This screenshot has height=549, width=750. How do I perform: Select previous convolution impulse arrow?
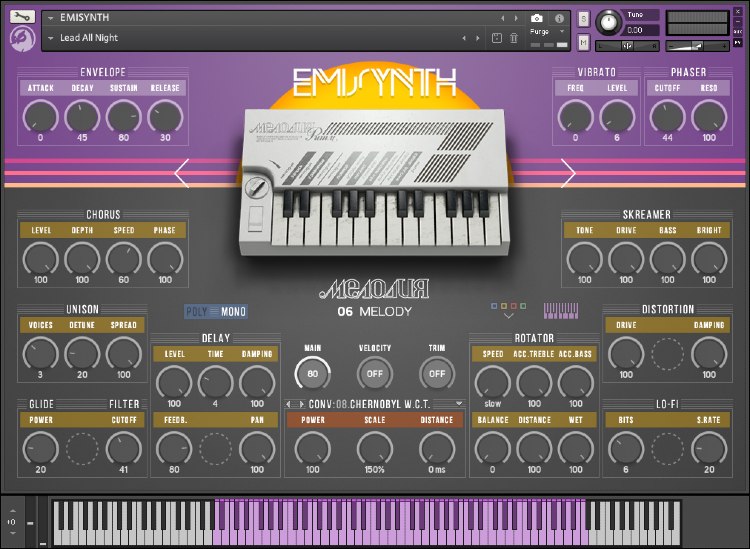click(x=288, y=404)
